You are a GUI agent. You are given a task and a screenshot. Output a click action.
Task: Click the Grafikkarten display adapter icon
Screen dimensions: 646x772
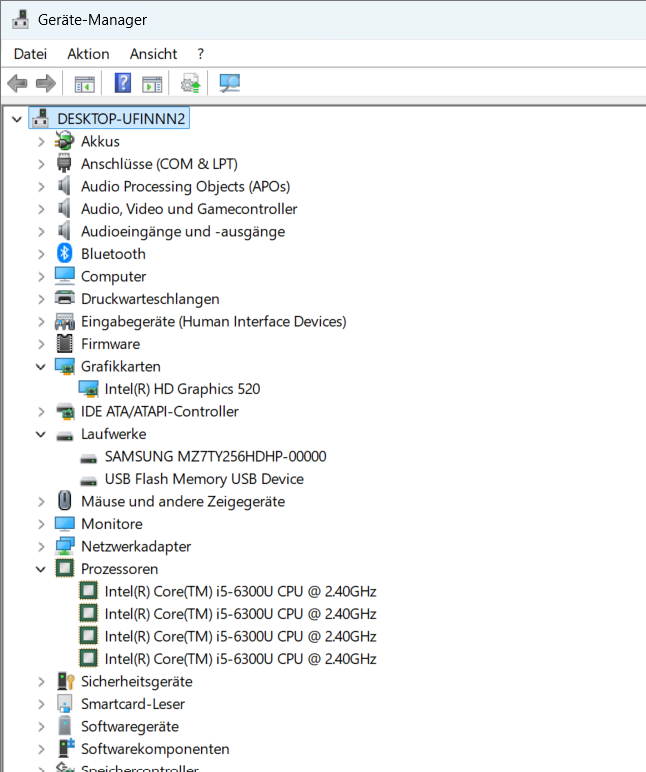click(x=65, y=366)
